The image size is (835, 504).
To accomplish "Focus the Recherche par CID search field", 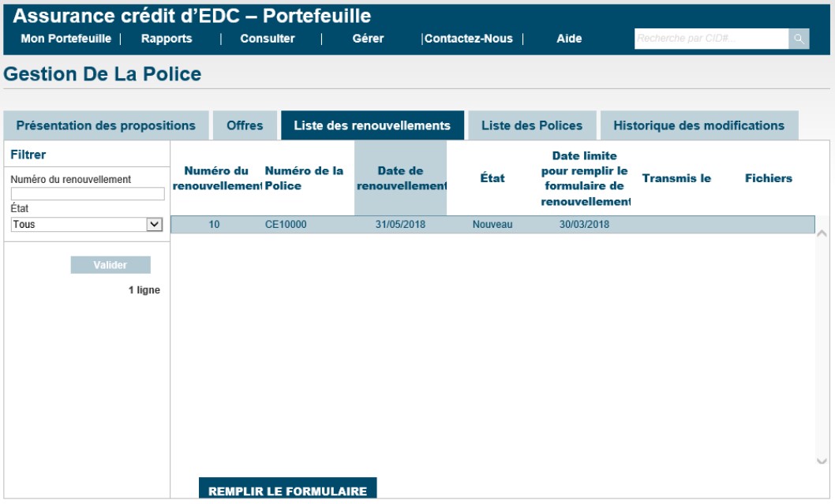I will (711, 39).
